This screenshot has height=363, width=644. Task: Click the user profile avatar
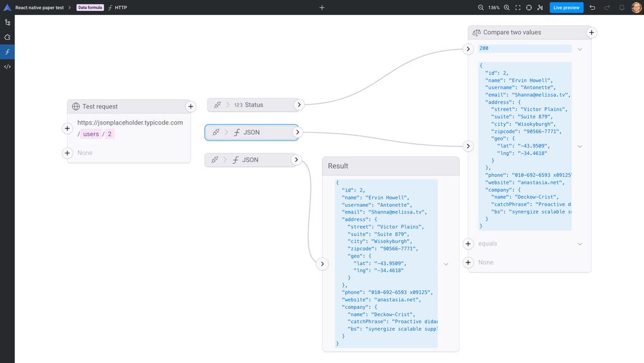[636, 8]
